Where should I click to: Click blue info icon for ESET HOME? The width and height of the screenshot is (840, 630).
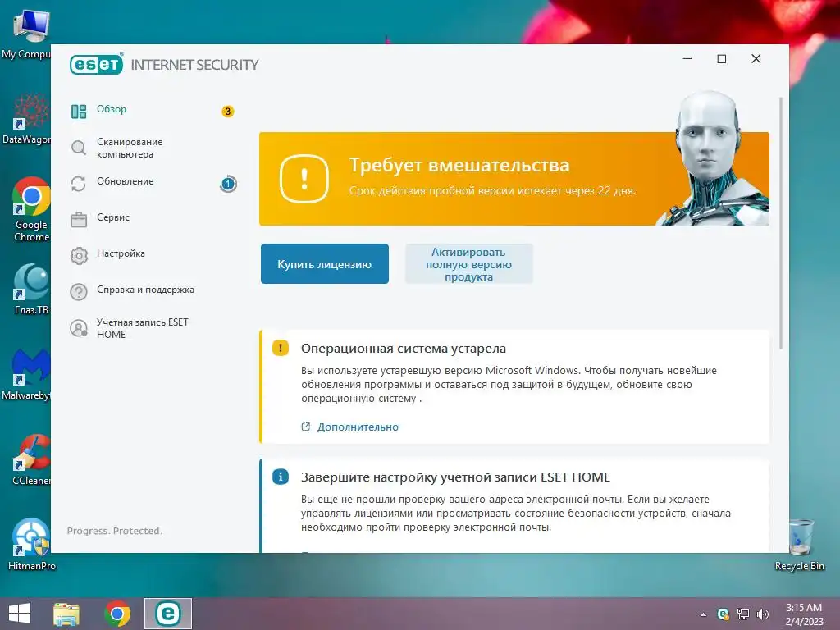281,477
